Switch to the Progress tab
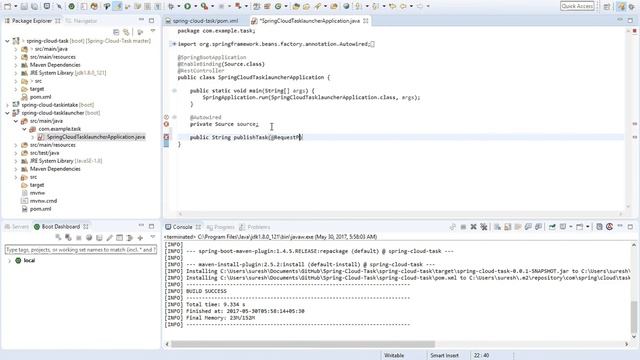Image resolution: width=640 pixels, height=360 pixels. coord(220,227)
